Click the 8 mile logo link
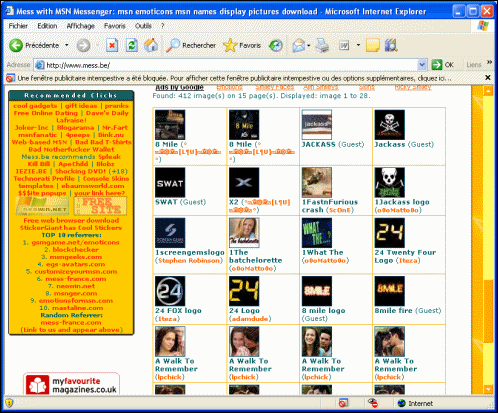Image resolution: width=498 pixels, height=413 pixels. click(323, 311)
